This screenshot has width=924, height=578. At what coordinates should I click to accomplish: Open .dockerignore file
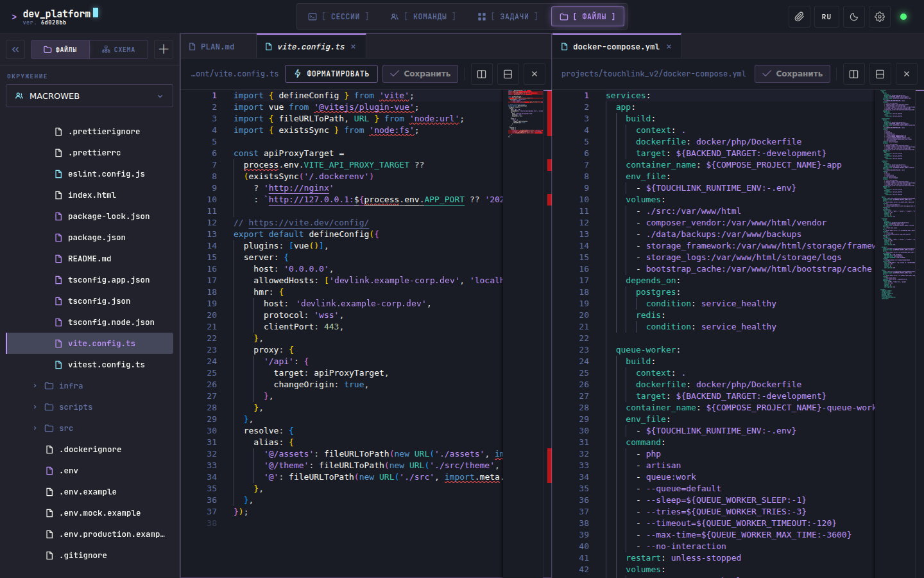(x=90, y=450)
